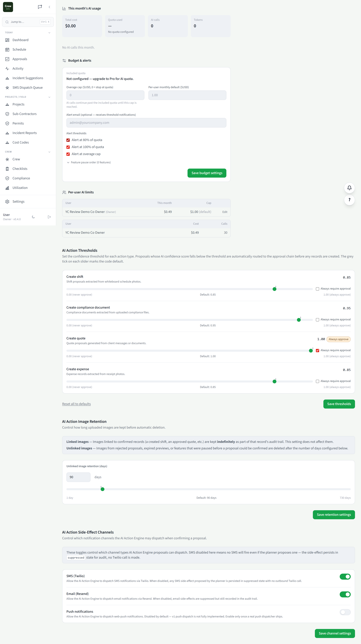Screen dimensions: 361x644
Task: Expand Feature pause order list
Action: point(89,162)
